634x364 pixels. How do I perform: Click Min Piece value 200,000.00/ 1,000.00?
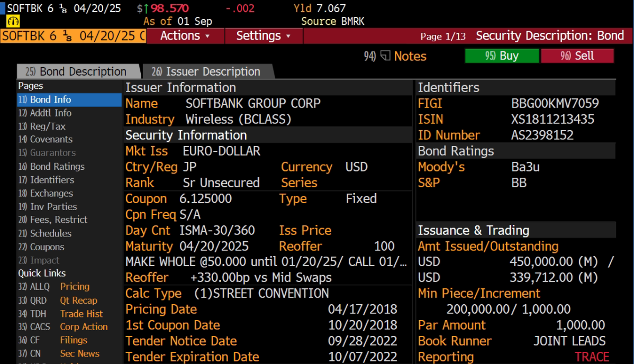point(508,309)
